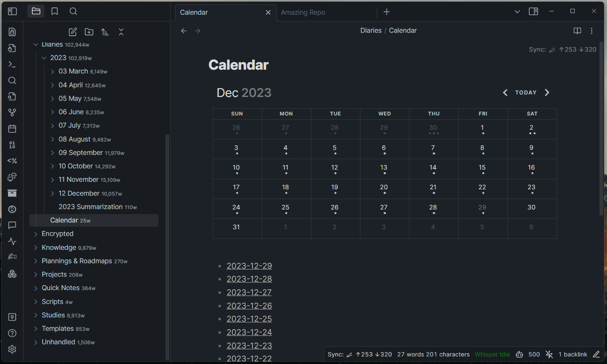Open command palette terminal icon

(x=12, y=64)
